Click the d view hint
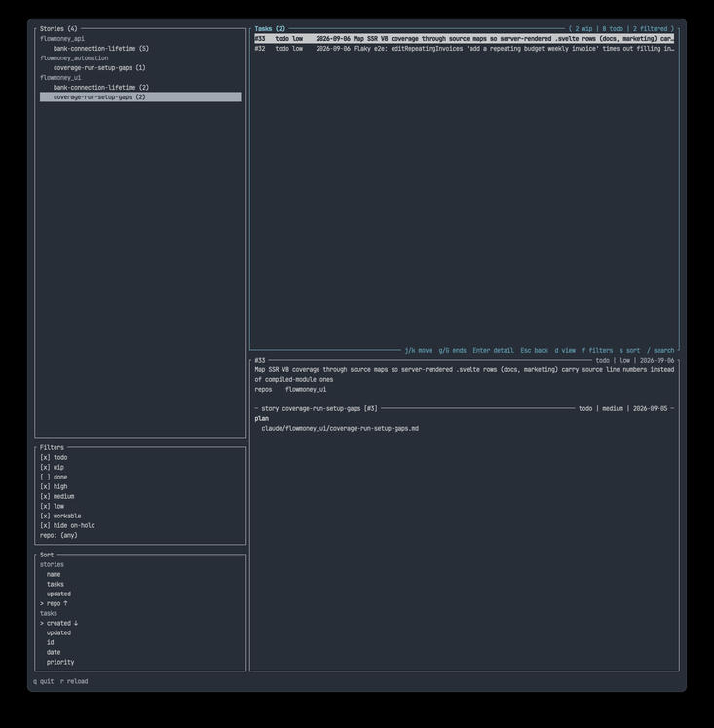714x728 pixels. [565, 351]
